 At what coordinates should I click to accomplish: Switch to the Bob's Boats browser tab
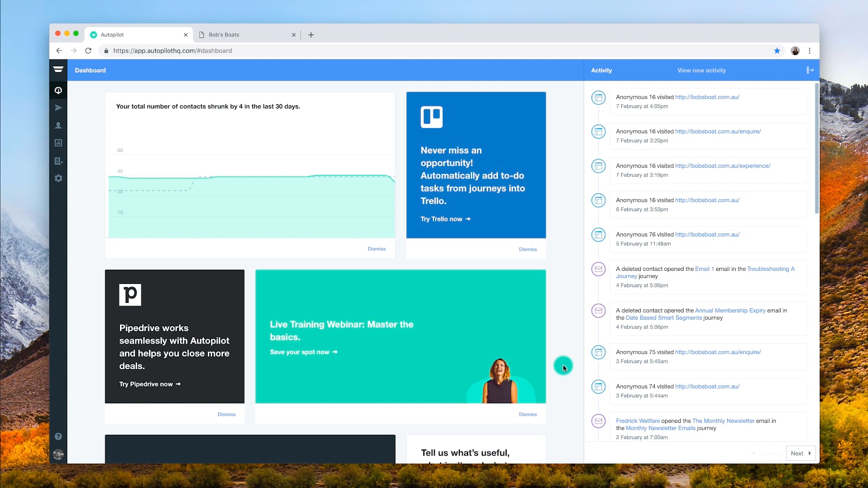tap(247, 35)
